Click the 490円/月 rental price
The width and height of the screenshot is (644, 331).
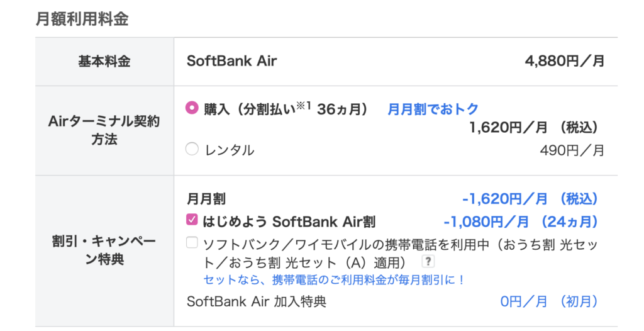point(572,150)
